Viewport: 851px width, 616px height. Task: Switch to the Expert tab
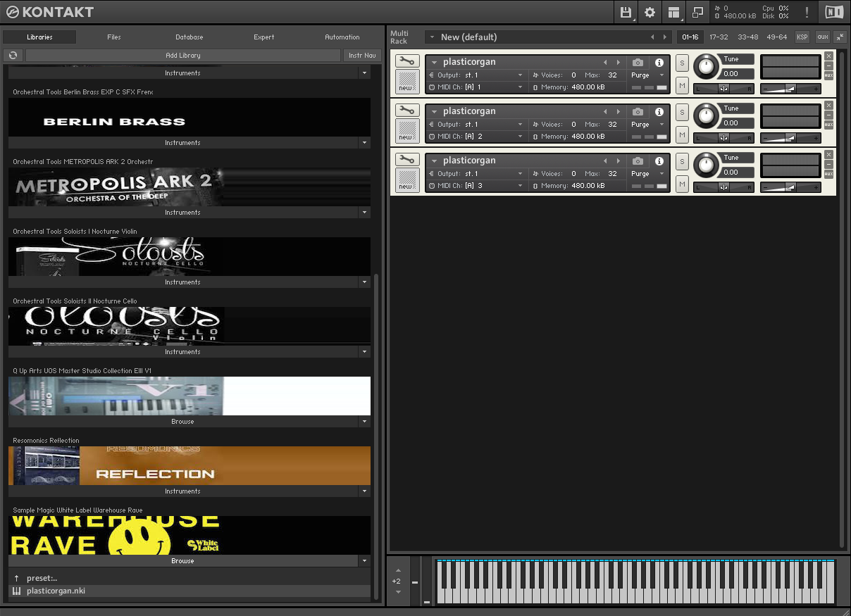pos(264,37)
